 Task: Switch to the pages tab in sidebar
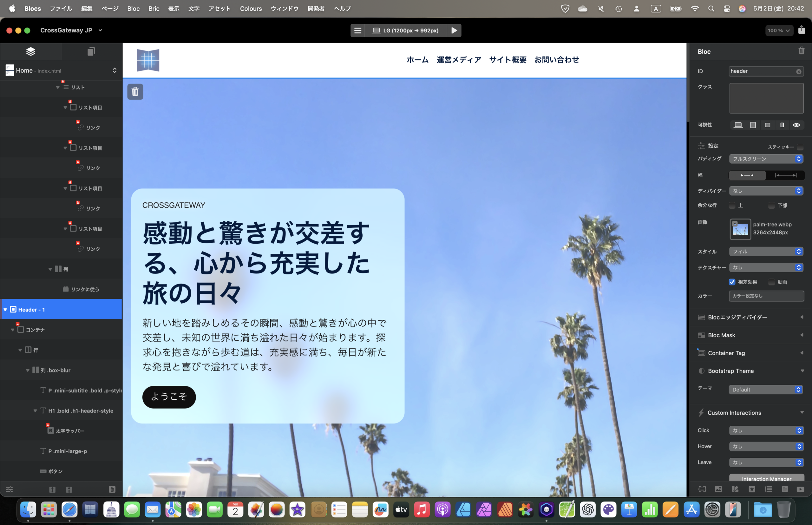pos(91,51)
